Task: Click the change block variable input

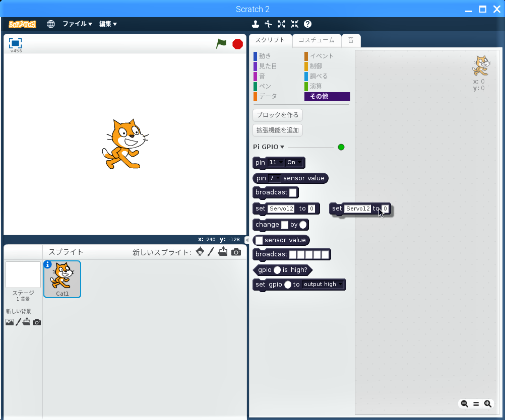Action: (x=285, y=225)
